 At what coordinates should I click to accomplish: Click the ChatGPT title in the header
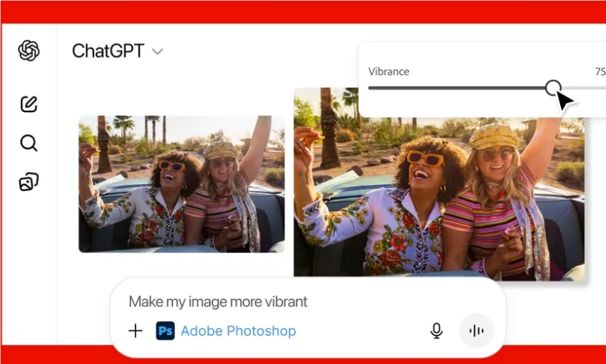point(108,51)
